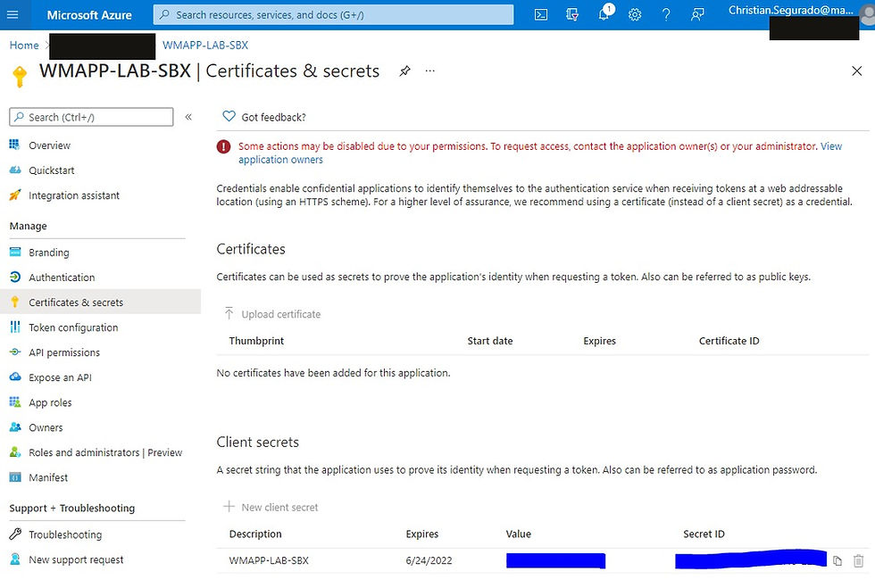Click the Value column header

[519, 534]
